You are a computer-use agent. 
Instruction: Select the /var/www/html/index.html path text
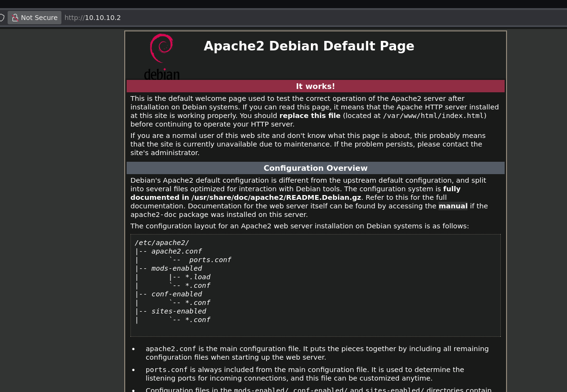point(433,116)
